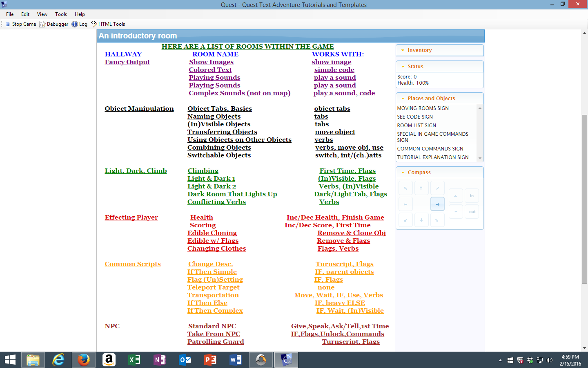Open the Debugger from the toolbar
Viewport: 588px width, 368px height.
pos(53,24)
